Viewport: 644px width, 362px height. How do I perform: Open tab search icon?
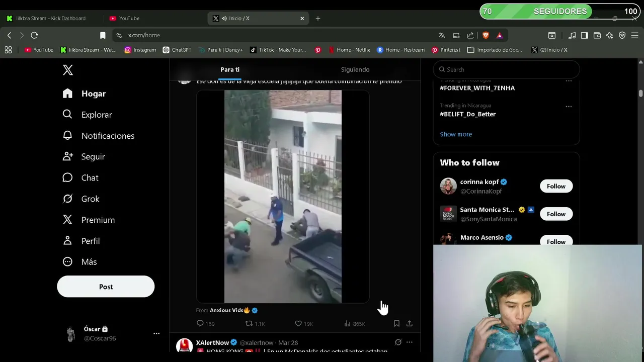point(552,35)
